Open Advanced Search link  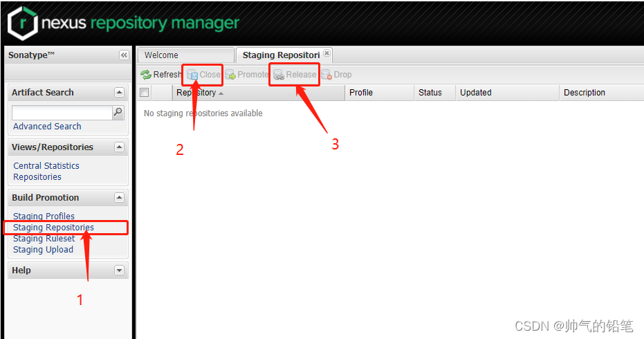point(47,127)
